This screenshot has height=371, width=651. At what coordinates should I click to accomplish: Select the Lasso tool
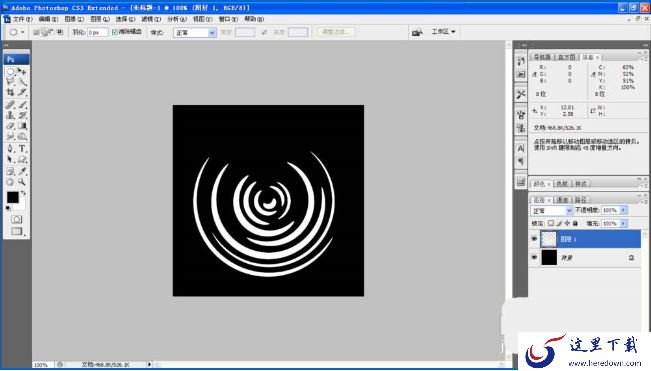tap(11, 82)
